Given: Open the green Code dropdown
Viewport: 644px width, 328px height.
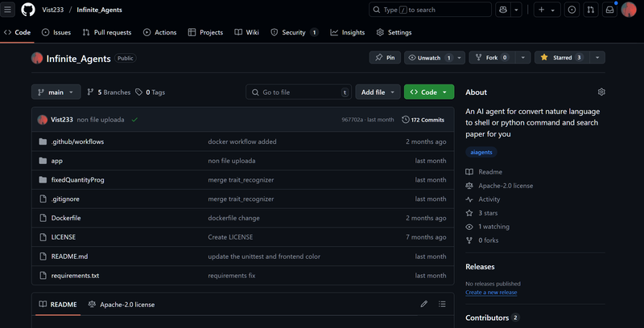Looking at the screenshot, I should tap(429, 92).
